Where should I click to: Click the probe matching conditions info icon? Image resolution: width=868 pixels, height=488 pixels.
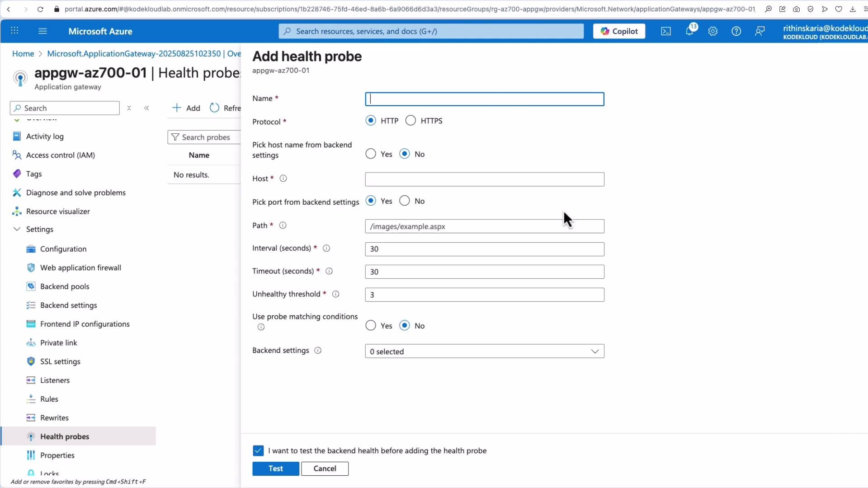261,327
